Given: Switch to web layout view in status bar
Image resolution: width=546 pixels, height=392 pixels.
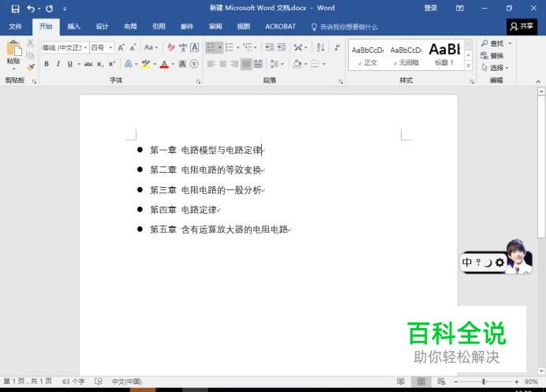Looking at the screenshot, I should [x=441, y=382].
